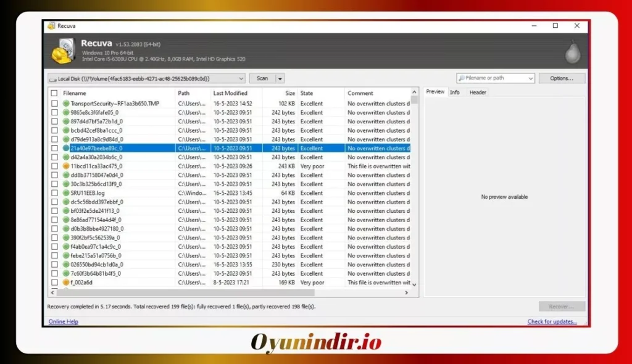Image resolution: width=632 pixels, height=364 pixels.
Task: Click the list's scroll down arrow
Action: [414, 284]
